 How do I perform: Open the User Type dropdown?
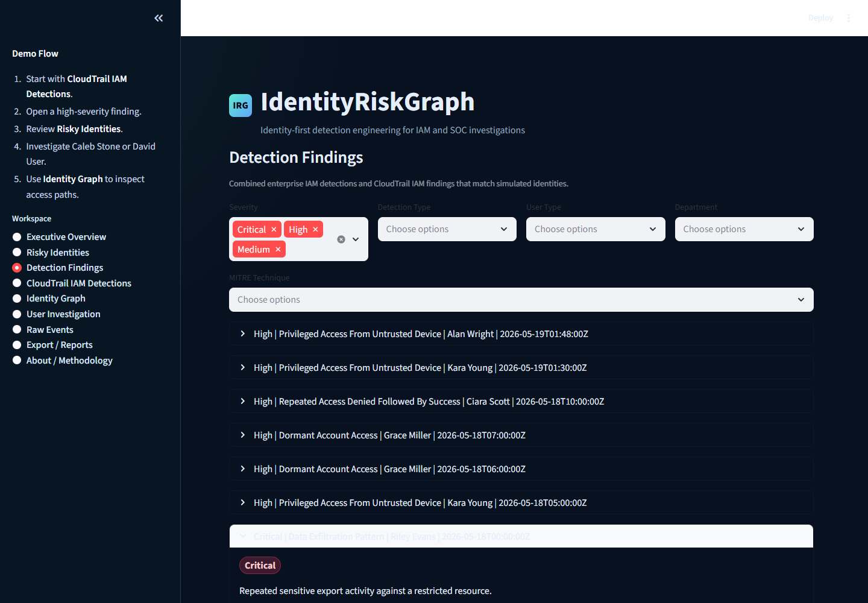point(596,229)
